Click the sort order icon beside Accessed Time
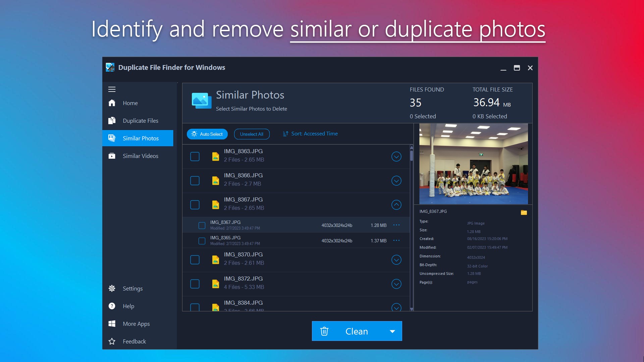 pyautogui.click(x=285, y=134)
